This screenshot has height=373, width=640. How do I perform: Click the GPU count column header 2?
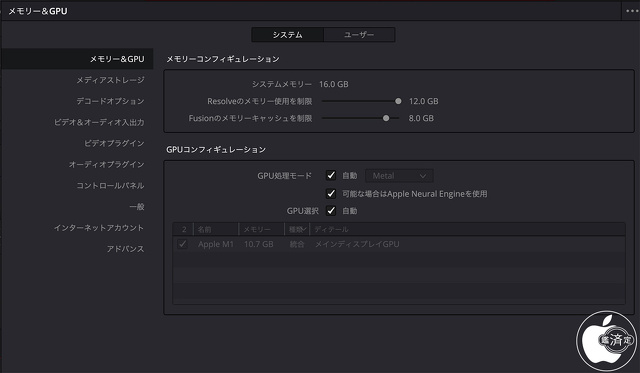[184, 229]
